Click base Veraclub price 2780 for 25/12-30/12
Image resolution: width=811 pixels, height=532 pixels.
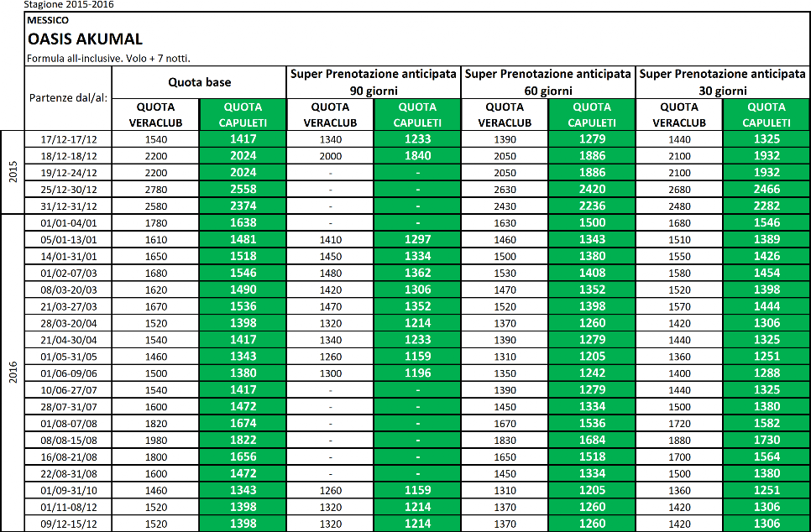point(155,190)
